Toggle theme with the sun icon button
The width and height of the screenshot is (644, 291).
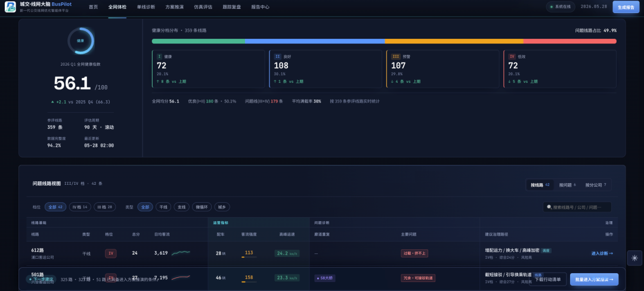click(634, 258)
